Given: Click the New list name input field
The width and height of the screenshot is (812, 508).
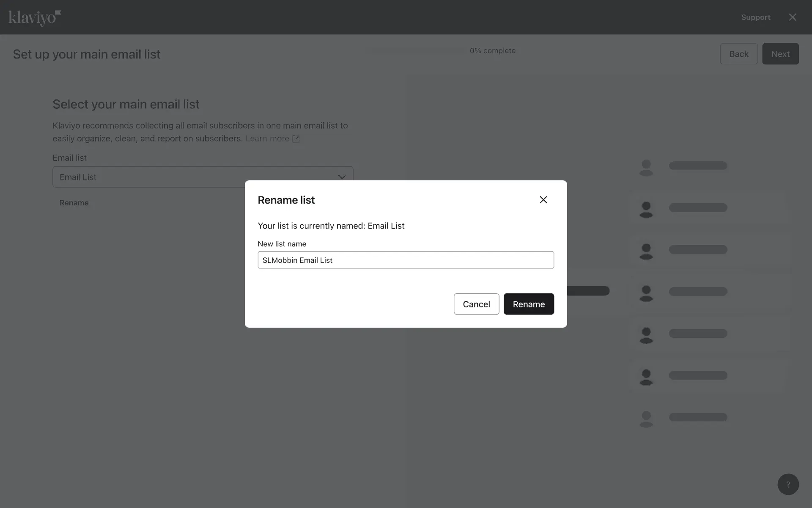Looking at the screenshot, I should point(405,260).
